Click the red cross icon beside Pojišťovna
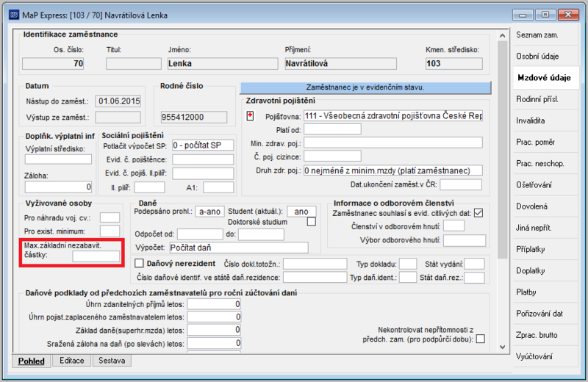Viewport: 588px width, 382px height. (250, 116)
